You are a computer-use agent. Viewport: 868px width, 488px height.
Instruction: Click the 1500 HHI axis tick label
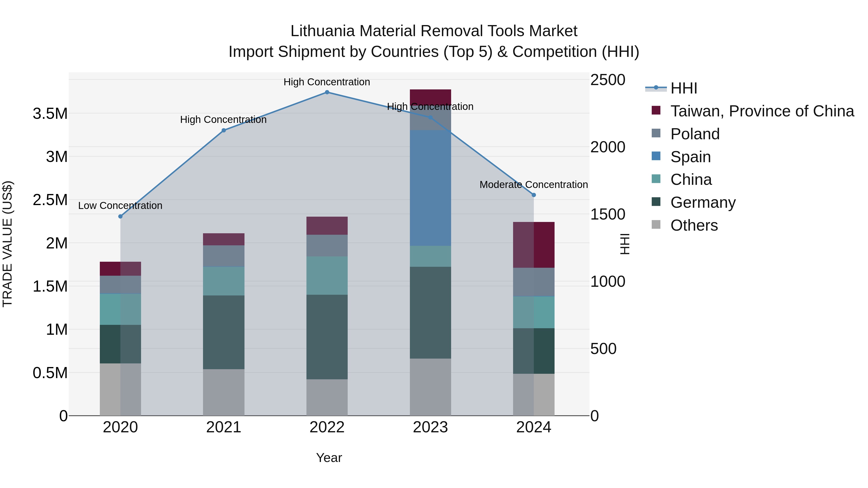click(608, 214)
